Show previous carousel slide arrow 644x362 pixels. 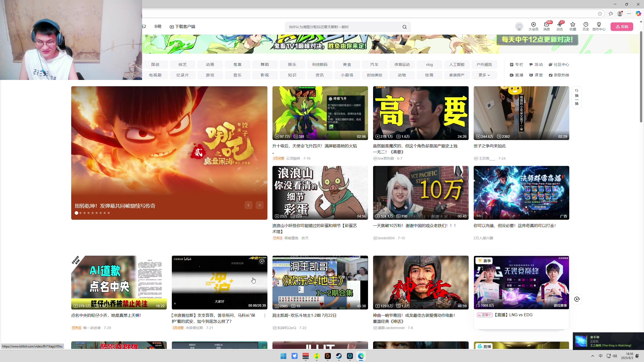click(x=249, y=205)
